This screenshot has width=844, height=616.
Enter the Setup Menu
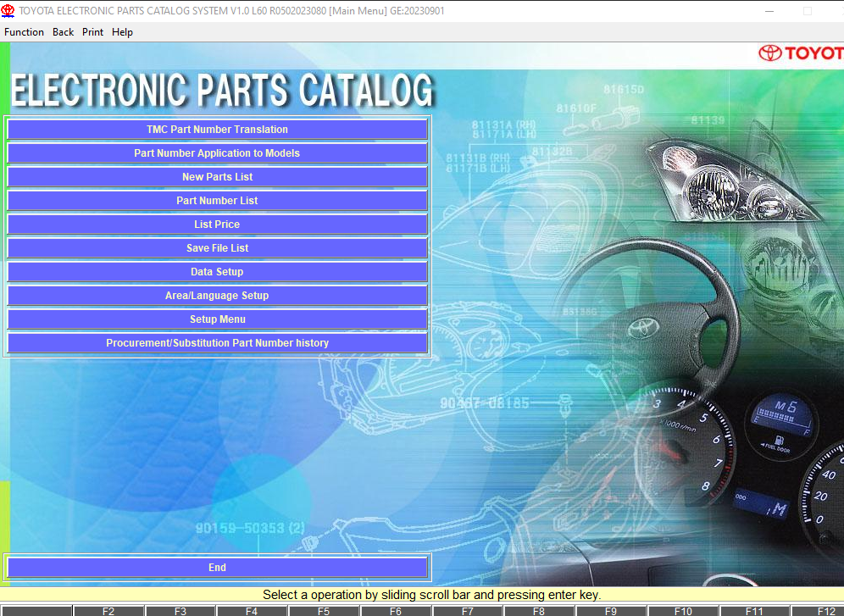point(217,319)
